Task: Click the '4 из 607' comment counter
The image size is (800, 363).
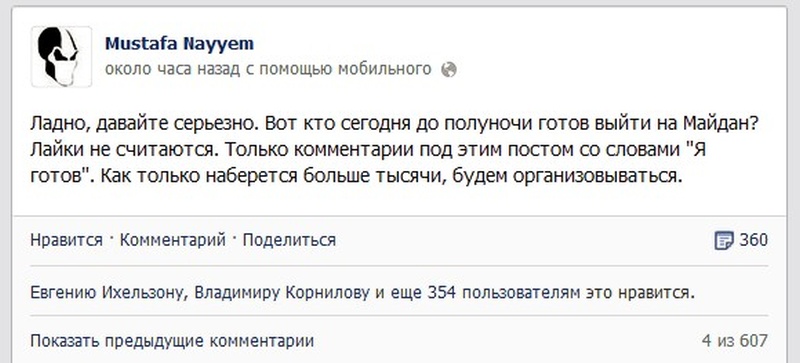Action: point(735,341)
